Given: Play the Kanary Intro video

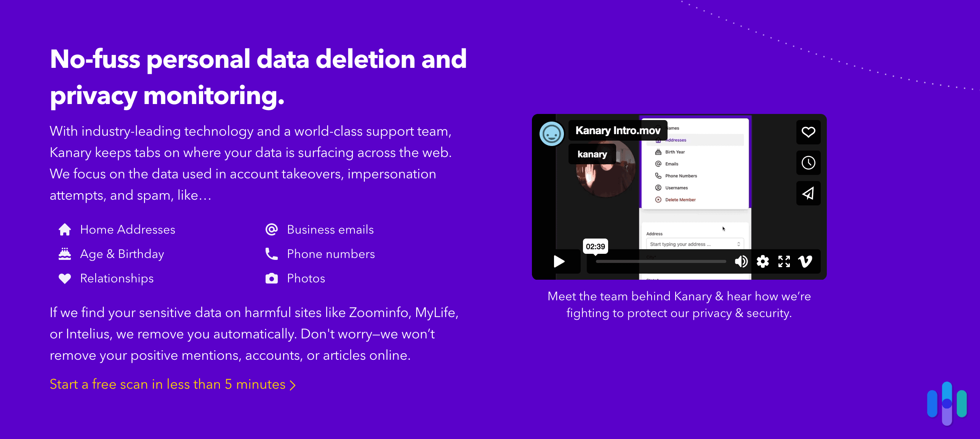Looking at the screenshot, I should 559,261.
